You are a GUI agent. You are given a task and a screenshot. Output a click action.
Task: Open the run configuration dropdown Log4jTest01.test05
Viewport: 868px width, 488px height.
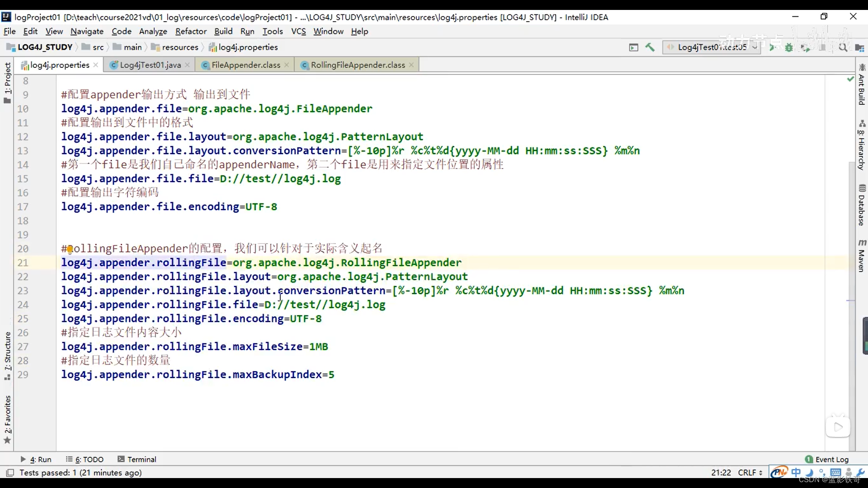point(711,47)
